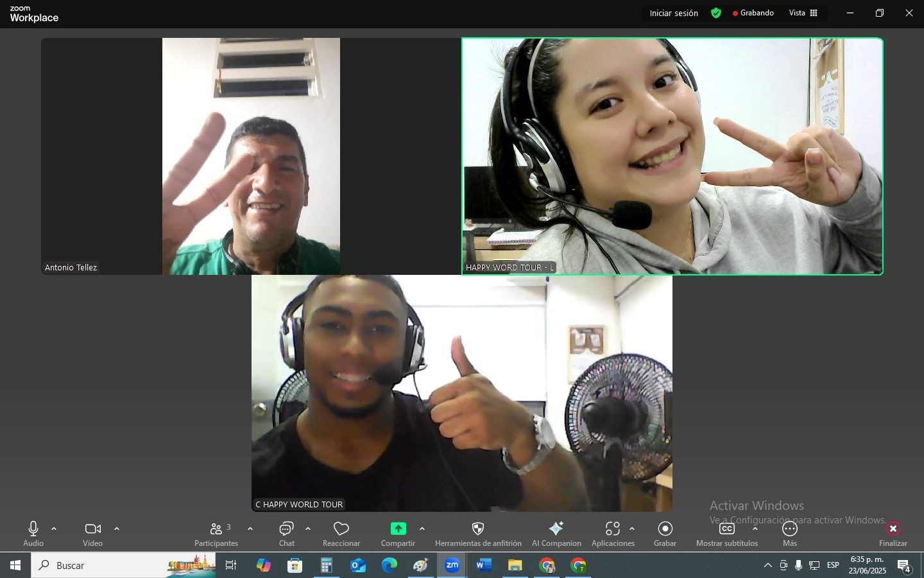Open the Participantes list icon
The height and width of the screenshot is (578, 924).
pos(216,529)
